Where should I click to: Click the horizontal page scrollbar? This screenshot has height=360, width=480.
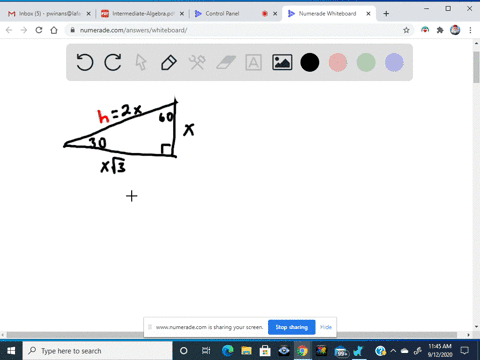232,335
